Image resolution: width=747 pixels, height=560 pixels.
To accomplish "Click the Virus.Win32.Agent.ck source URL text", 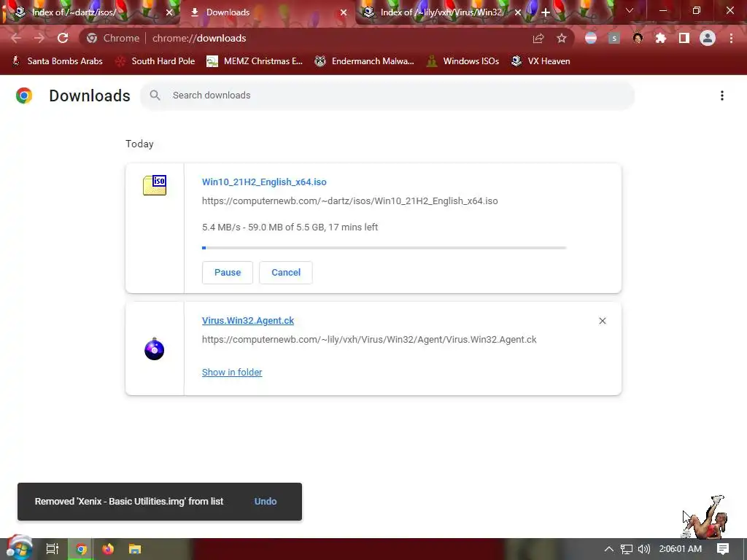I will tap(369, 340).
